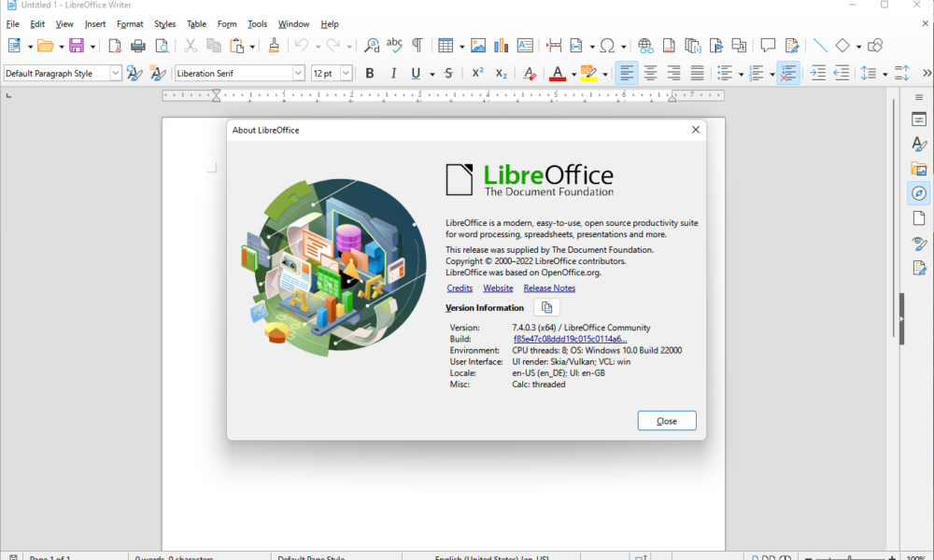Open the Release Notes link
Screen dimensions: 934x560
click(549, 287)
